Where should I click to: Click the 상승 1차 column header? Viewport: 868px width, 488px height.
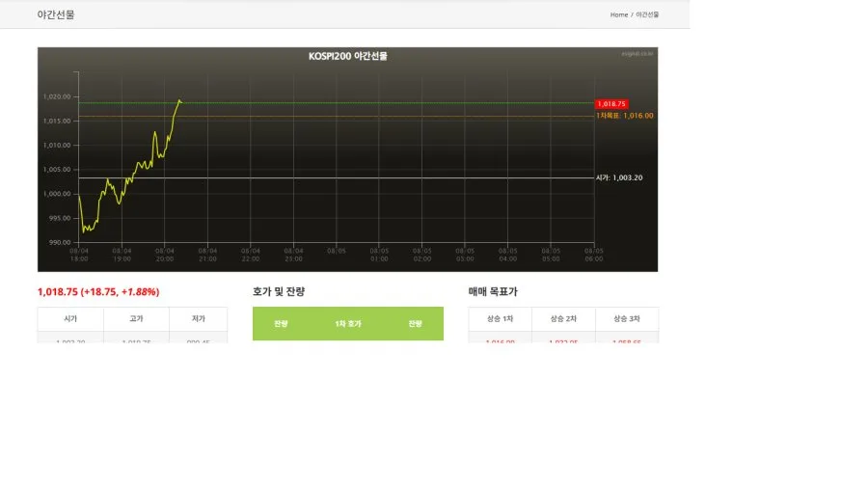click(x=500, y=318)
